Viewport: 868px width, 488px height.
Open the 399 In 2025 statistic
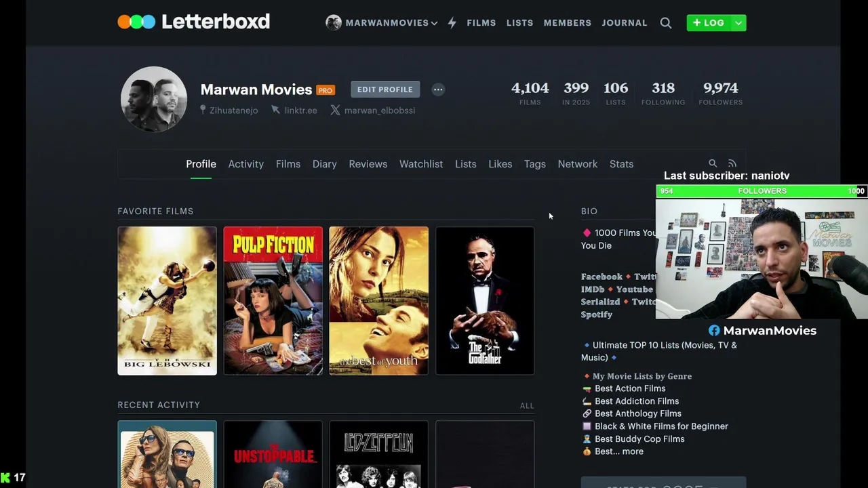point(576,94)
